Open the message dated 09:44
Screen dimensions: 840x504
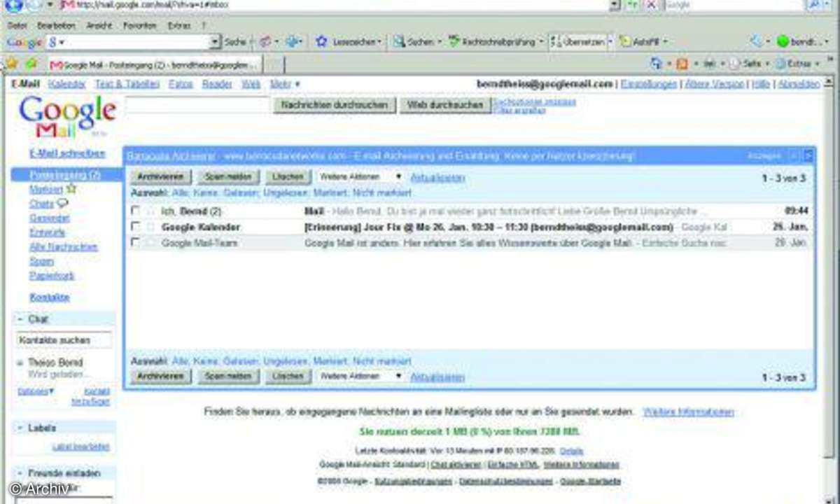coord(469,210)
